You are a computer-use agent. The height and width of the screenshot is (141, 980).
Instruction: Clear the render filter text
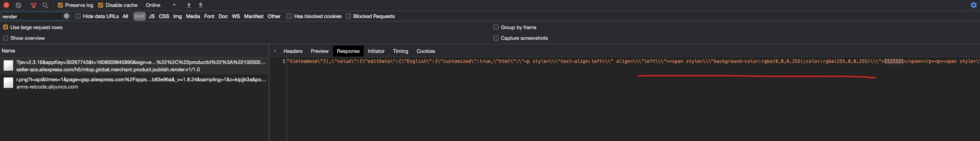[66, 16]
